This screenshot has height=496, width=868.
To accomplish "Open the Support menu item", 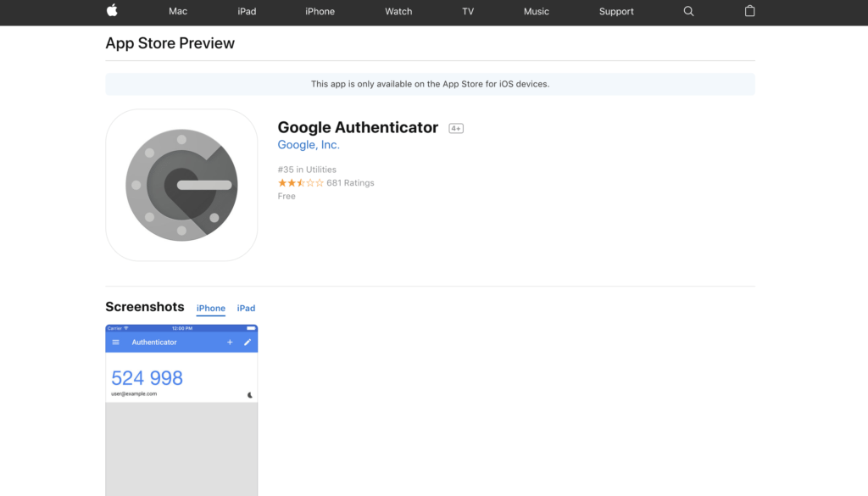I will [616, 11].
